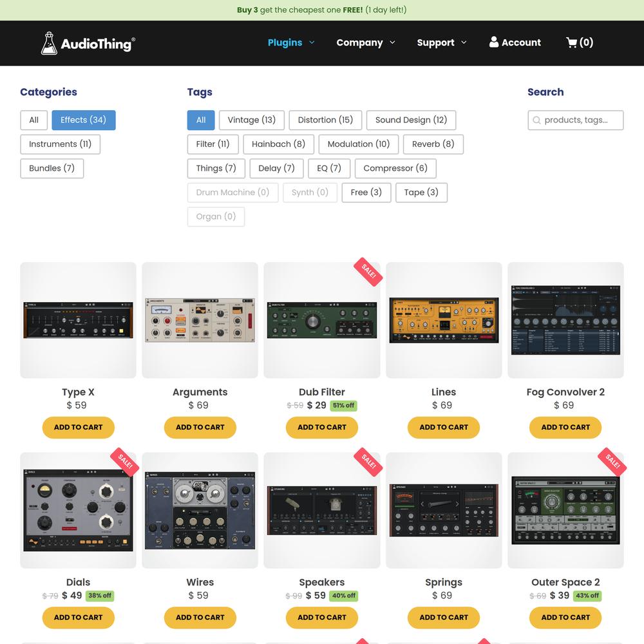Screen dimensions: 644x644
Task: Click the SALE ribbon on Dials
Action: point(124,462)
